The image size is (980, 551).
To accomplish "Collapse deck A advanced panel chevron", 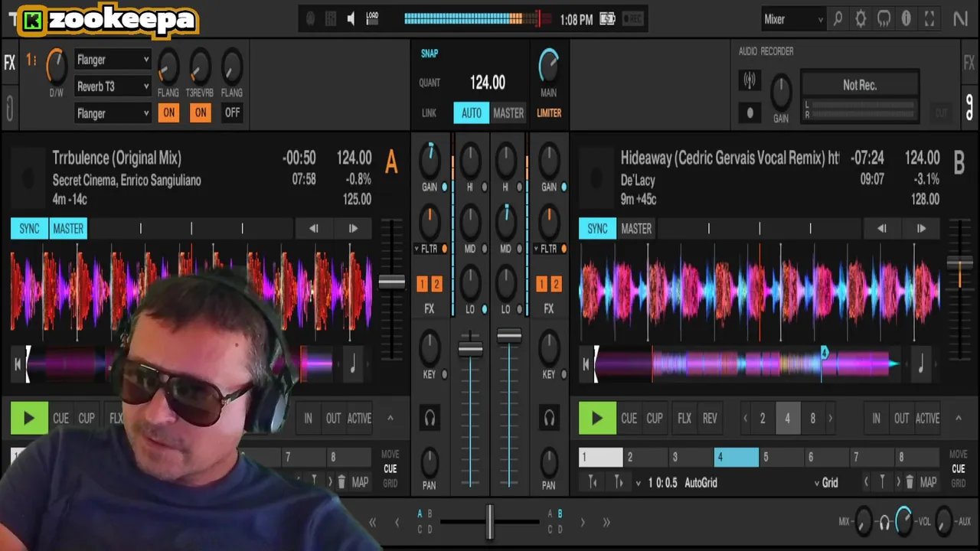I will pos(390,418).
